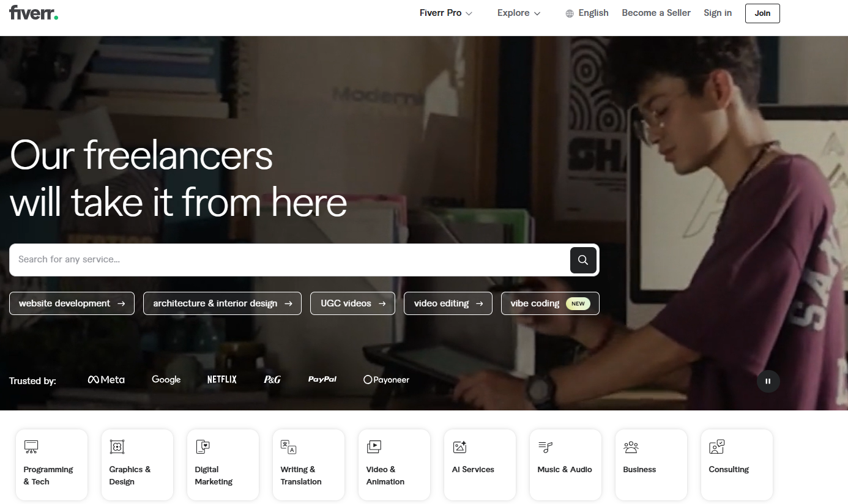Focus the Search for any service field
This screenshot has width=848, height=504.
[x=288, y=260]
